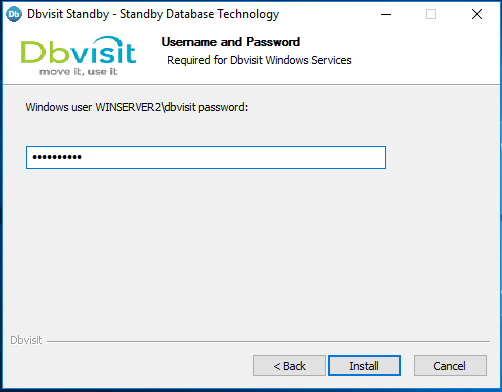Click the empty grey panel below password field
The height and width of the screenshot is (392, 502).
click(250, 250)
